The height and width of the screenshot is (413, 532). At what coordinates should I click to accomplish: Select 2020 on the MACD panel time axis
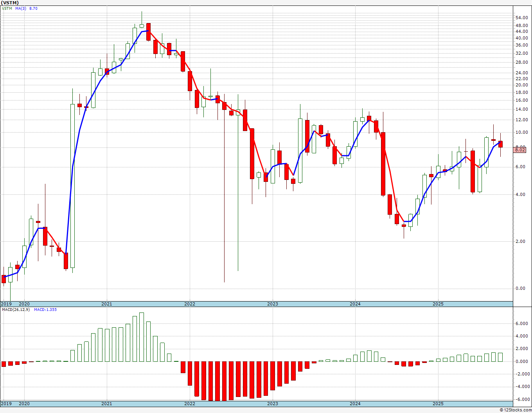click(x=24, y=404)
